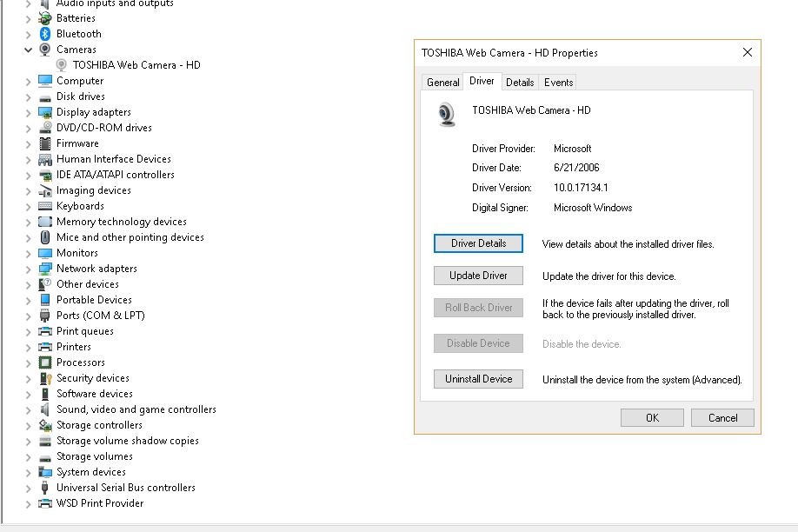798x532 pixels.
Task: Expand the Printers category
Action: [x=29, y=347]
